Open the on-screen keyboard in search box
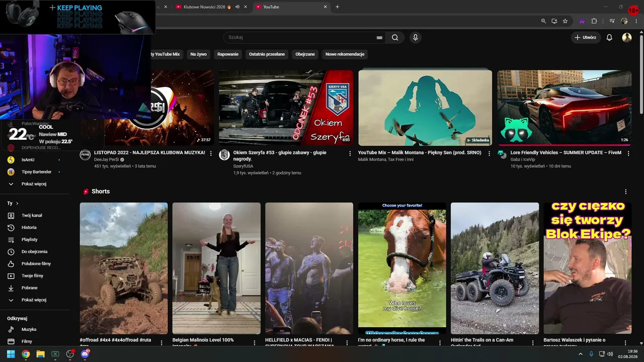Viewport: 644px width, 362px height. (379, 37)
